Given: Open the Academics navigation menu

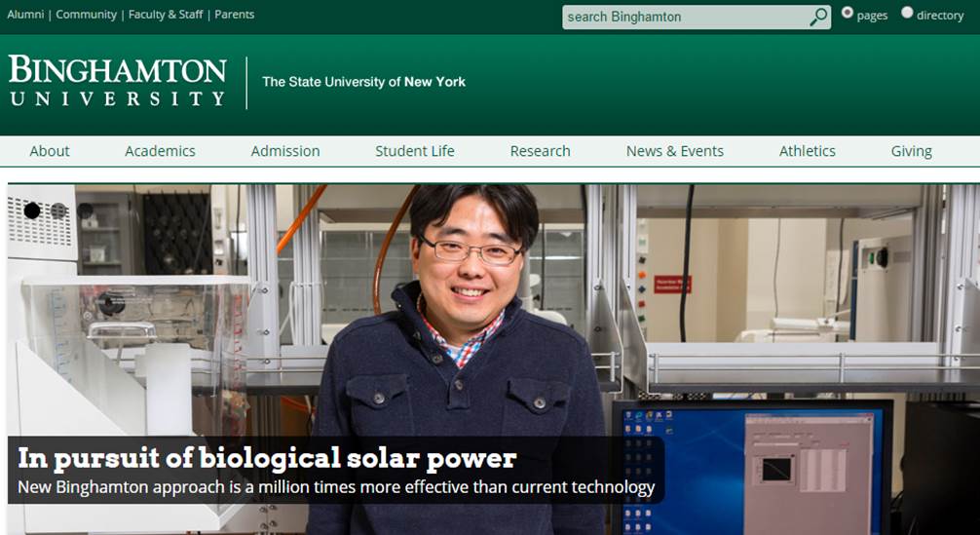Looking at the screenshot, I should click(160, 151).
